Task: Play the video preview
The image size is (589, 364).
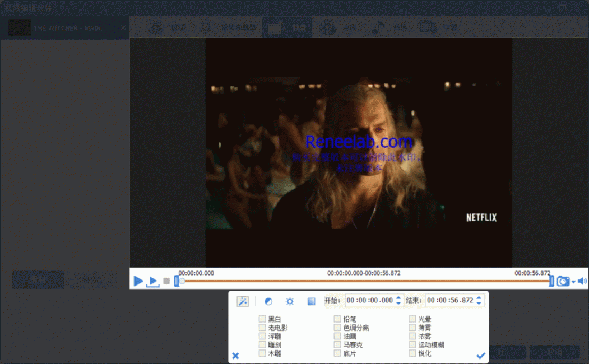Action: coord(138,281)
